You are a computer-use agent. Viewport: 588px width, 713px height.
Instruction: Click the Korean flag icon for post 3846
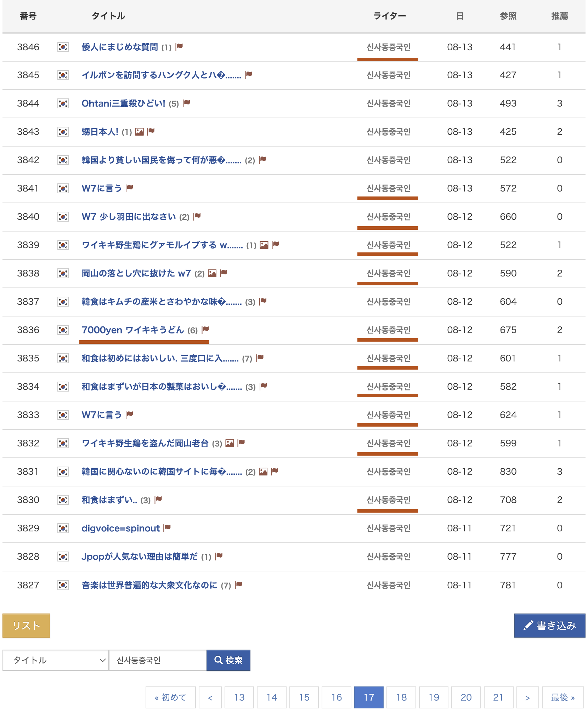[x=63, y=47]
